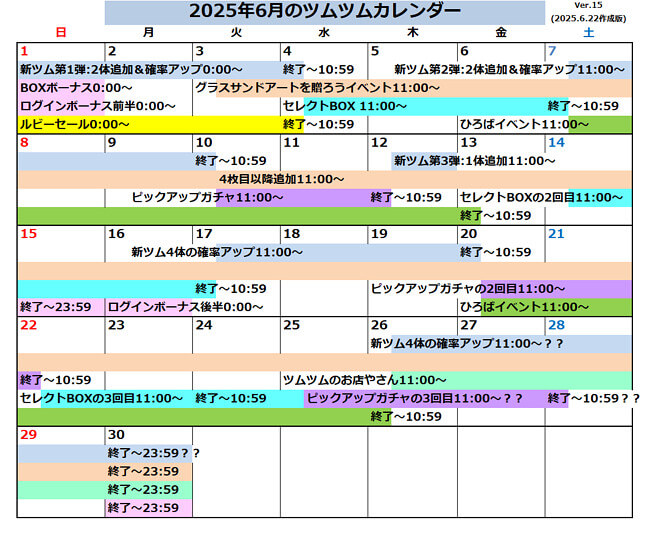The height and width of the screenshot is (534, 650).
Task: Select the cyan セレクトBOX 11:00～ bar
Action: tap(338, 106)
